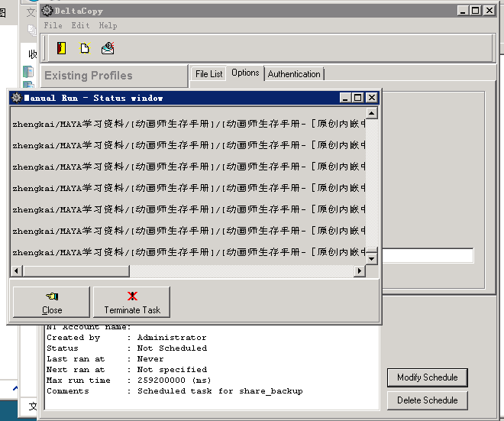
Task: Click the pages icon in background window's left edge
Action: pos(32,30)
